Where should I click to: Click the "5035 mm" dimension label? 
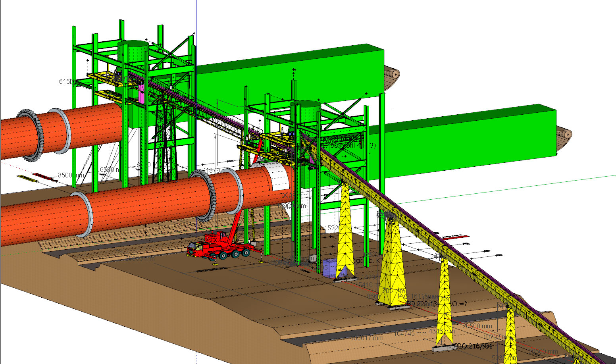[x=504, y=358]
